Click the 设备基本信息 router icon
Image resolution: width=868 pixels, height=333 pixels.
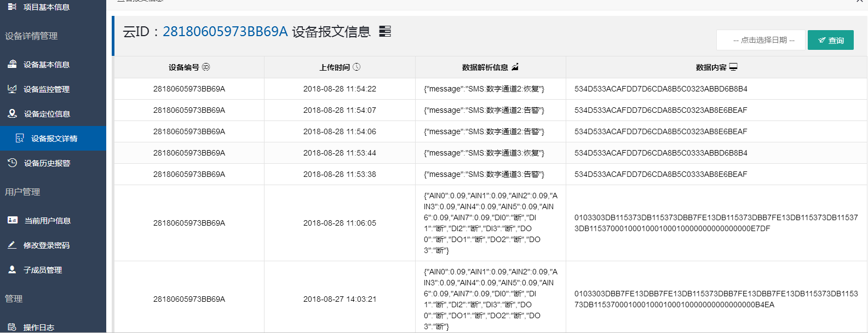12,64
